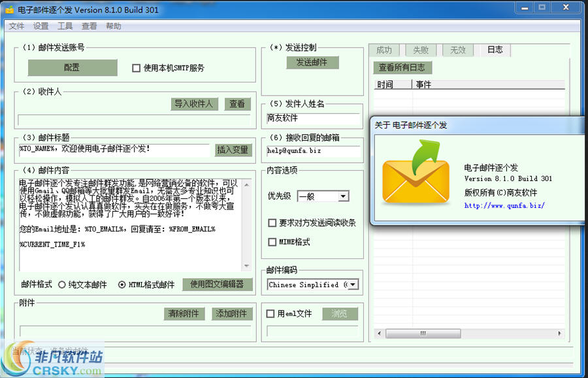Click the 清除附件 button
The height and width of the screenshot is (378, 588).
[184, 313]
